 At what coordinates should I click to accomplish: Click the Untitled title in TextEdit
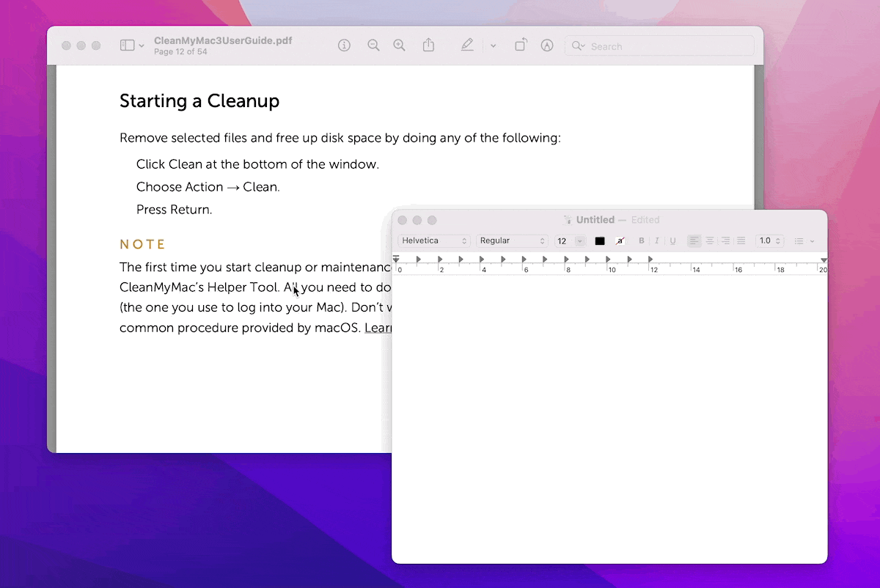[595, 220]
